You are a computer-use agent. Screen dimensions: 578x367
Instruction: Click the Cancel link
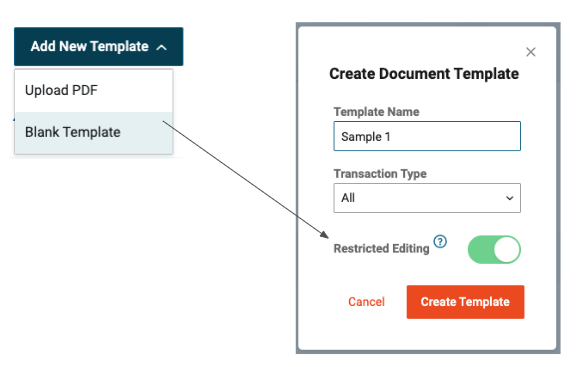click(366, 302)
